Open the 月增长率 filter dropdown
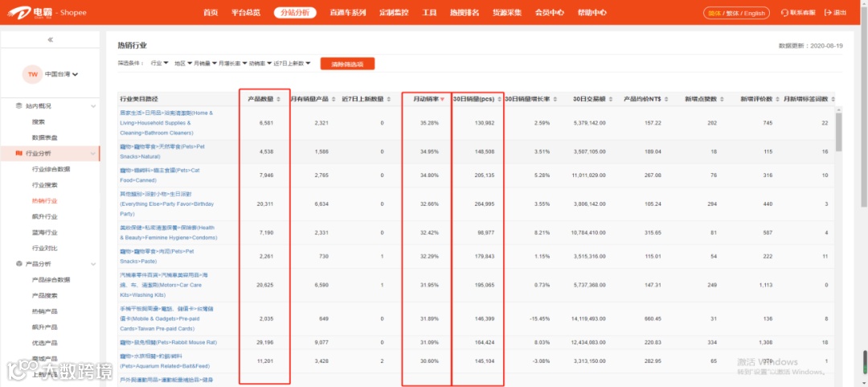The image size is (868, 387). [232, 64]
